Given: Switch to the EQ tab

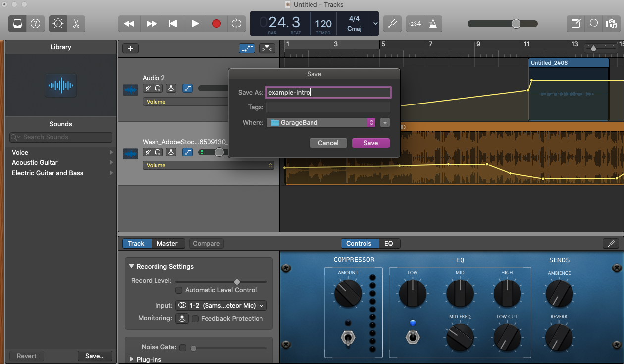Looking at the screenshot, I should 389,243.
